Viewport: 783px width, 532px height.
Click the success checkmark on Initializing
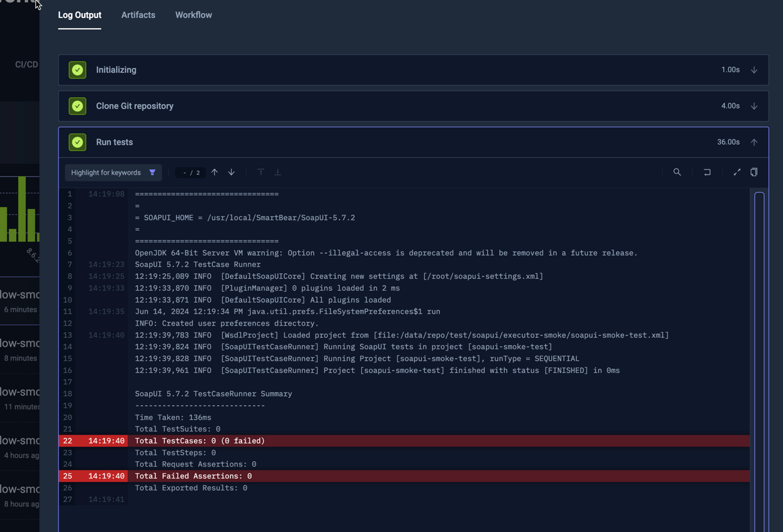click(77, 70)
